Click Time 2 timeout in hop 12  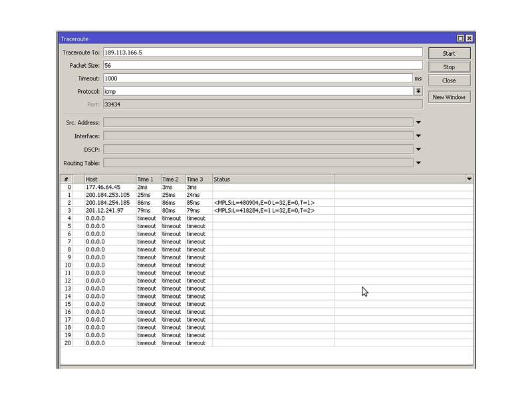tap(172, 281)
